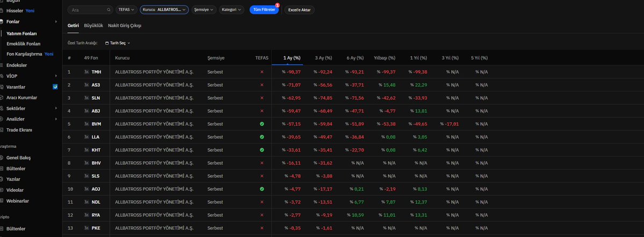Click the red X TEFAS icon for SLN
Viewport: 644px width, 237px height.
click(x=262, y=98)
